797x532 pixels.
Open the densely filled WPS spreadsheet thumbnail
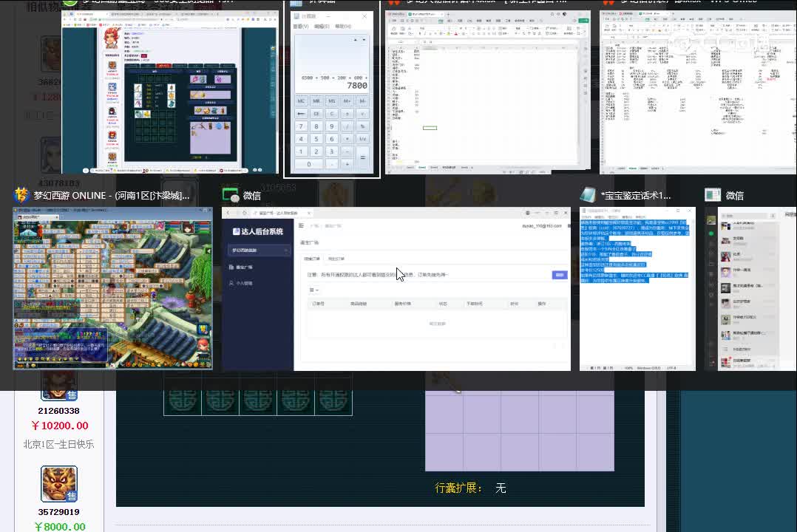pos(698,92)
